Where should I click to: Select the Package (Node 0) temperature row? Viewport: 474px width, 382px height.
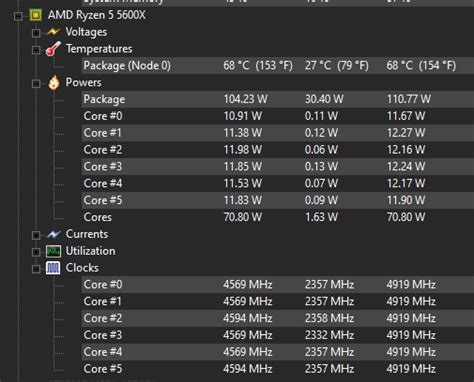click(278, 65)
